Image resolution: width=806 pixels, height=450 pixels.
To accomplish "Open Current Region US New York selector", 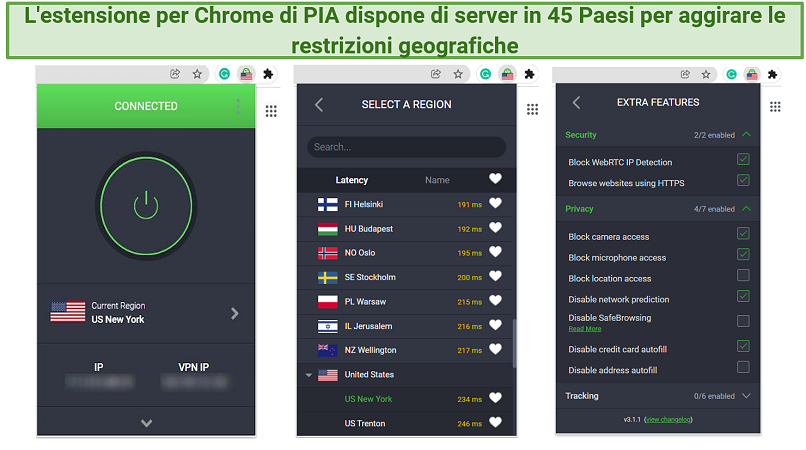I will click(146, 313).
